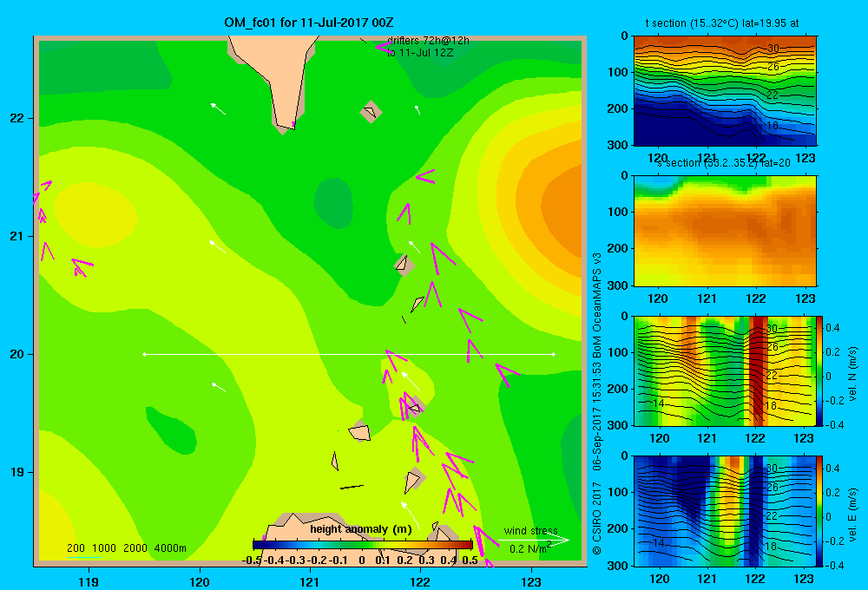This screenshot has height=590, width=868.
Task: Click the wind stress reference arrow
Action: (534, 540)
